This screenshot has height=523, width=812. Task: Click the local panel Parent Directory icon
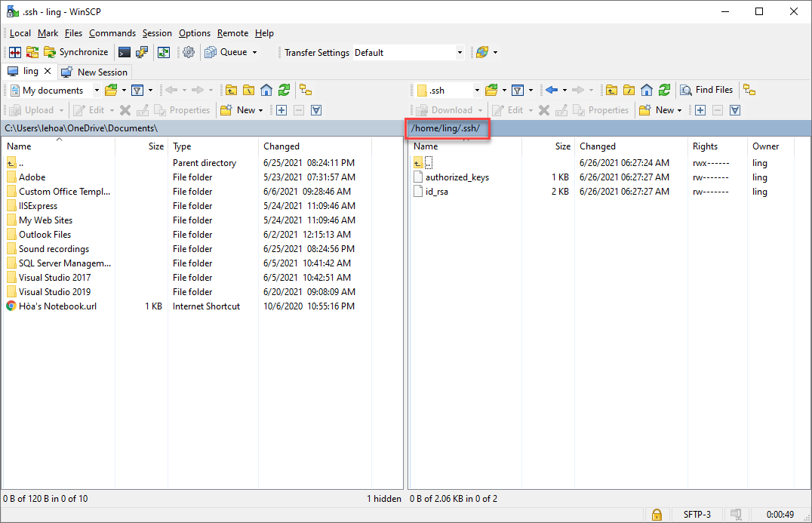pos(231,90)
